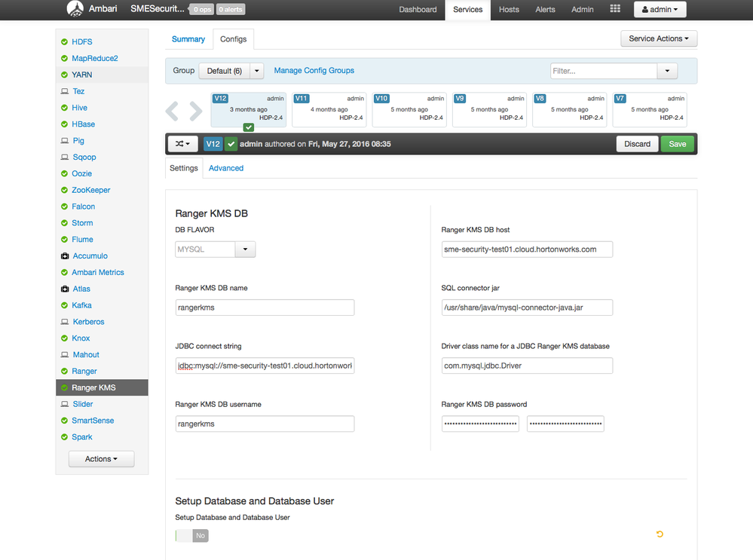
Task: Click the SMESecurit... cluster name
Action: point(157,8)
